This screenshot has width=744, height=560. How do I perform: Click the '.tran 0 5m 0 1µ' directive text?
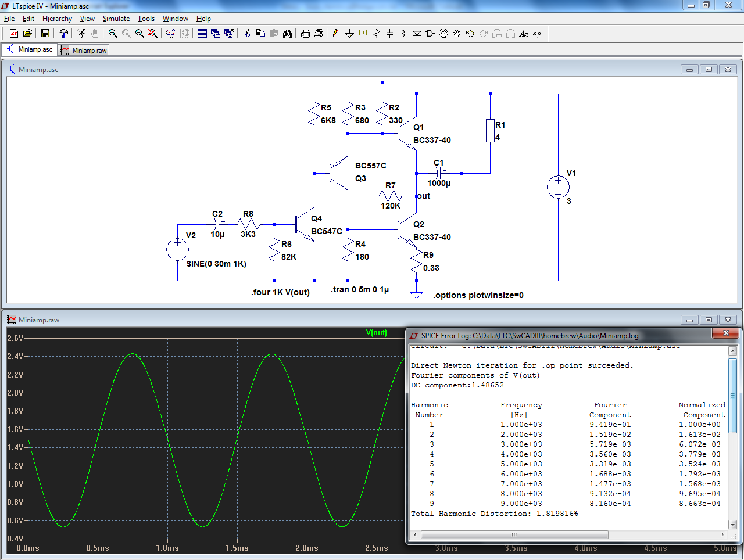(360, 289)
